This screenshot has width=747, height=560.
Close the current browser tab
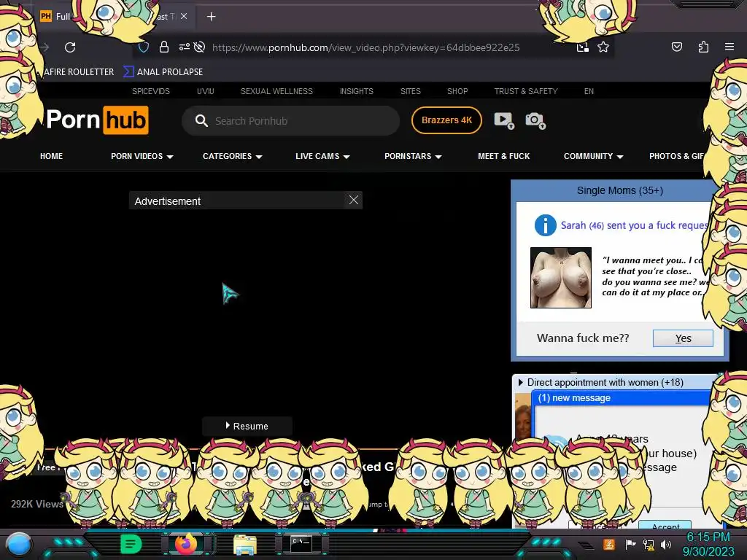[x=184, y=16]
